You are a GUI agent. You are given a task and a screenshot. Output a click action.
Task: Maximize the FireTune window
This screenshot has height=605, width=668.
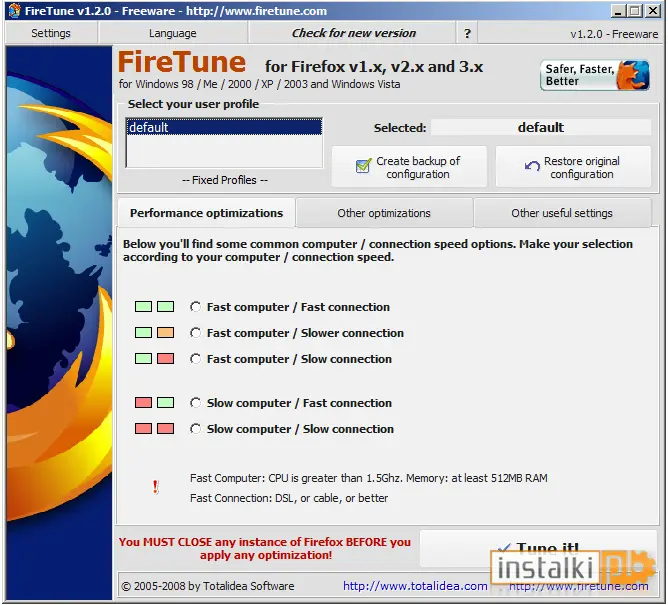pyautogui.click(x=635, y=11)
